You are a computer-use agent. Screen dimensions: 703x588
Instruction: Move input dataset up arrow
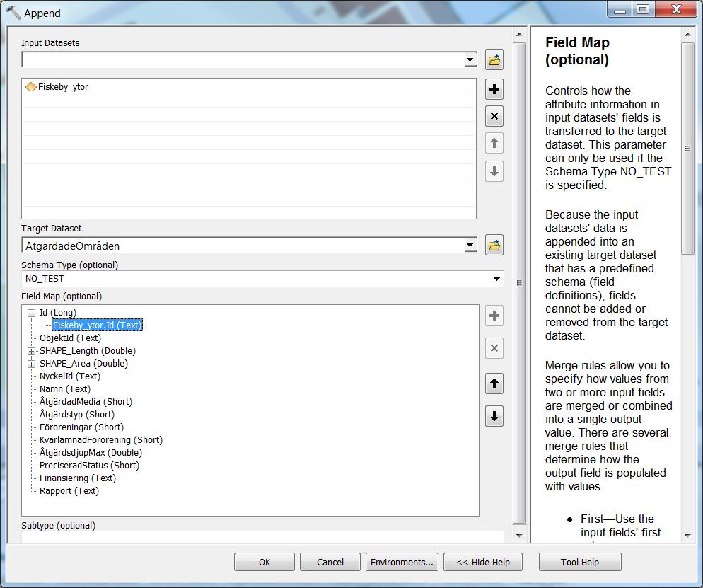coord(494,144)
